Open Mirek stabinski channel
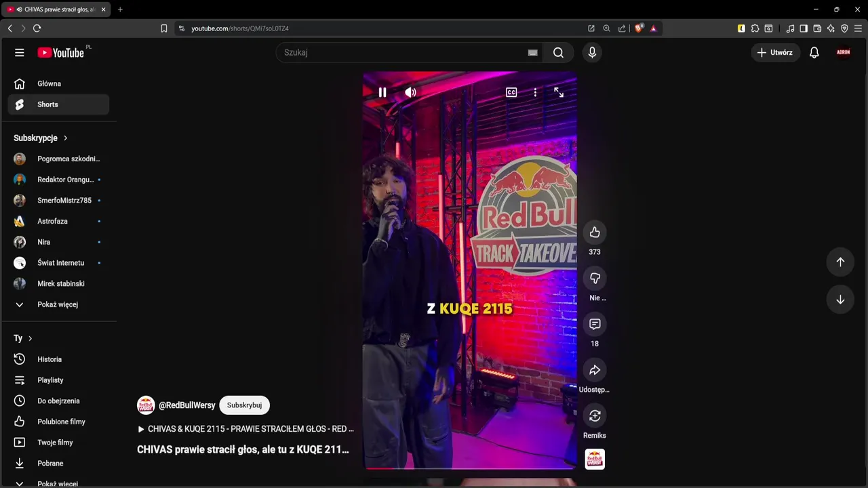 tap(58, 283)
